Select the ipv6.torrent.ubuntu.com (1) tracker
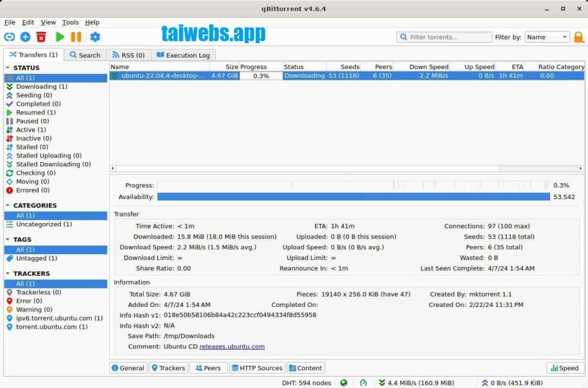Viewport: 588px width, 388px height. pyautogui.click(x=56, y=318)
